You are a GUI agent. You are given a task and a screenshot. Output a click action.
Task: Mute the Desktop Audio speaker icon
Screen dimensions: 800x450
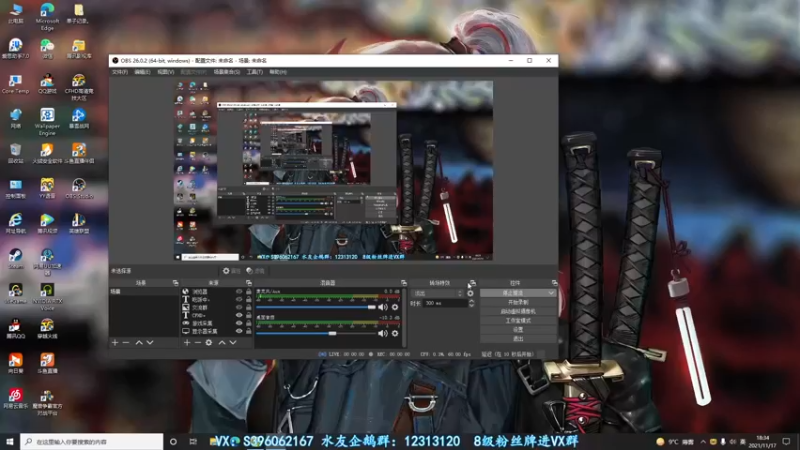[x=383, y=333]
